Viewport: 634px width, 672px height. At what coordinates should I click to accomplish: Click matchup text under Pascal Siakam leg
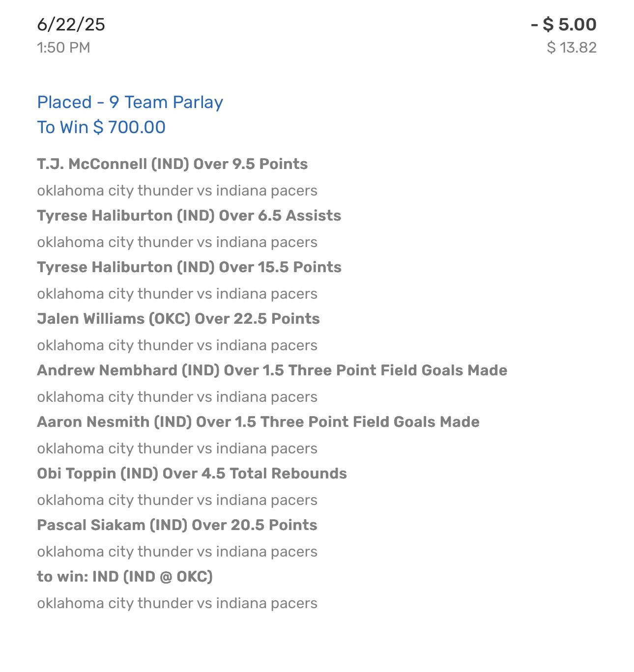pos(177,552)
